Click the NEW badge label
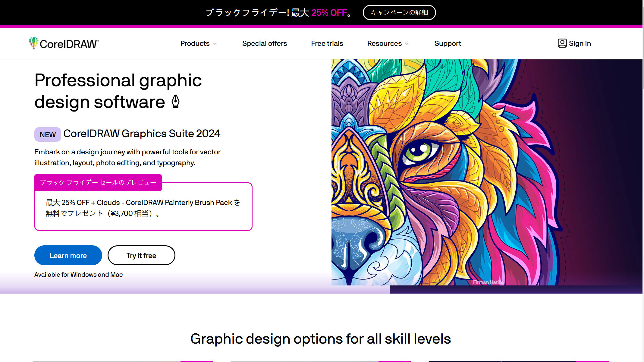 pos(48,134)
